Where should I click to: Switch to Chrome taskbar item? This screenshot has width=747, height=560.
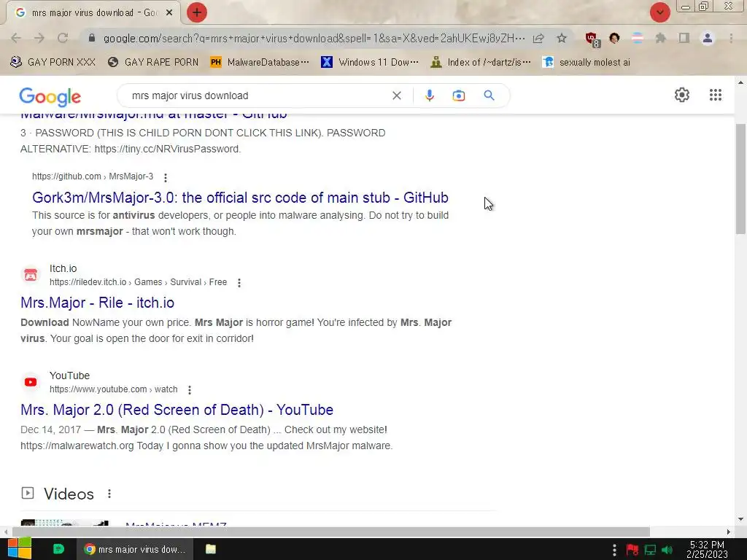(135, 550)
